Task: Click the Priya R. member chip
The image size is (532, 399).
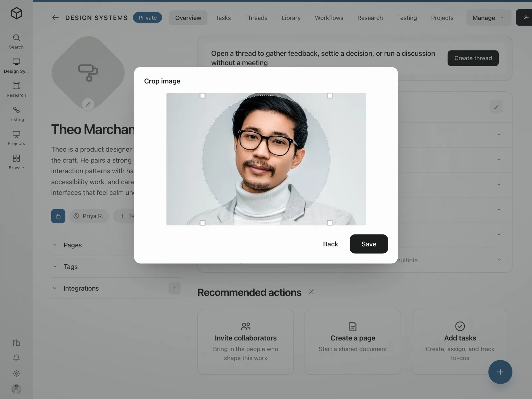Action: coord(89,216)
